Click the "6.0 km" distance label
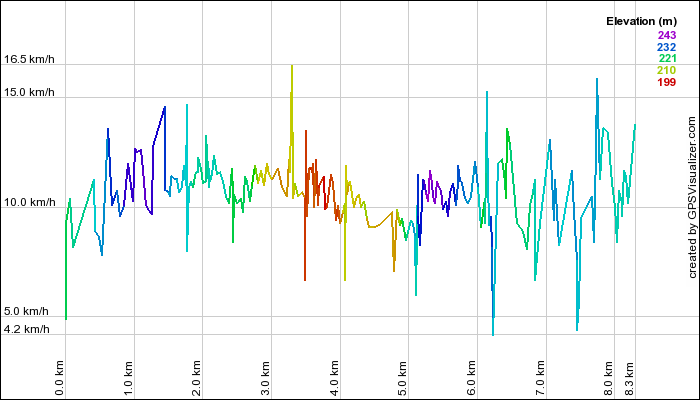 point(471,378)
